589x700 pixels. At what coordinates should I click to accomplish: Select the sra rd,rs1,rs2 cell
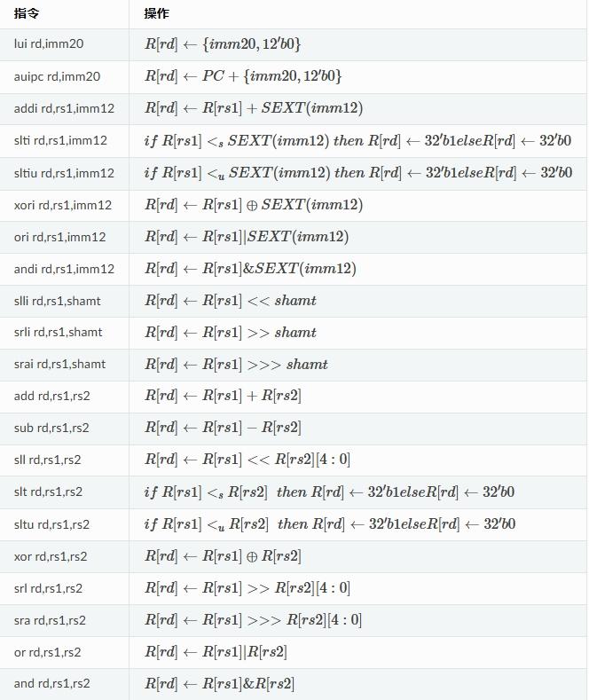pos(50,620)
